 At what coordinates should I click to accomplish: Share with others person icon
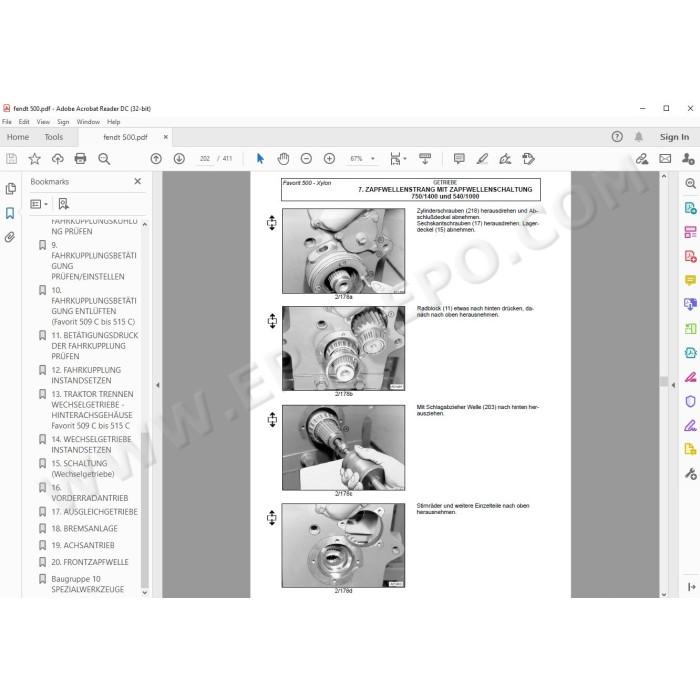tap(688, 158)
